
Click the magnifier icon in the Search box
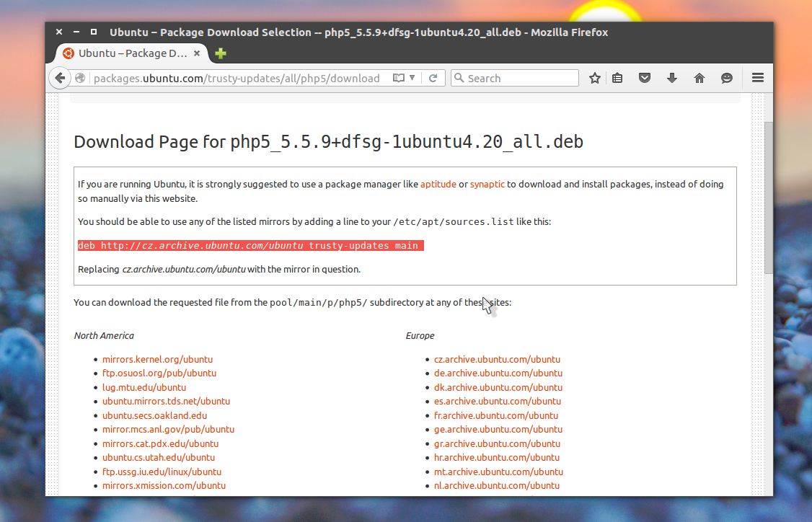[459, 78]
